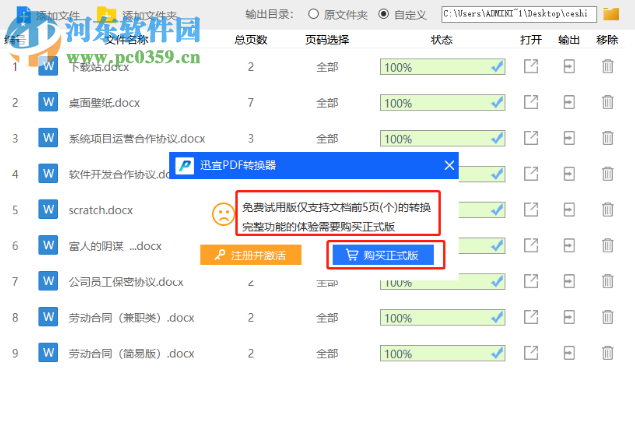635x430 pixels.
Task: Open output folder for 富人的阴谋
Action: coord(569,245)
